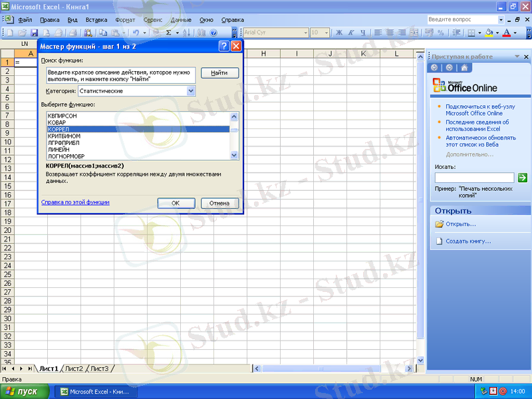Open the Вид menu
This screenshot has height=399, width=532.
click(72, 20)
